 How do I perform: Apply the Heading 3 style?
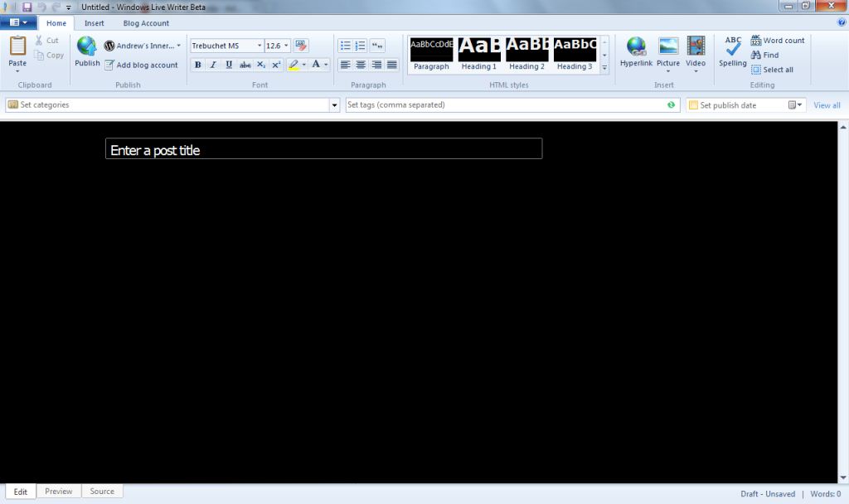(575, 54)
